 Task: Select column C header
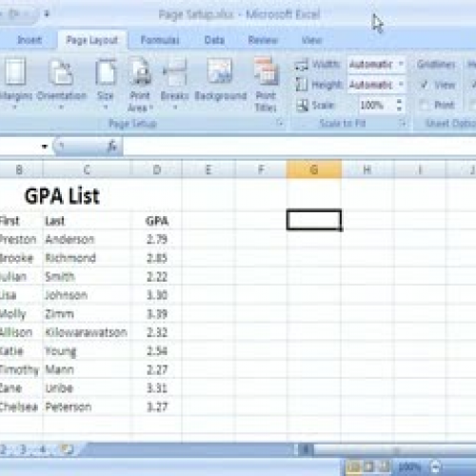(x=87, y=169)
